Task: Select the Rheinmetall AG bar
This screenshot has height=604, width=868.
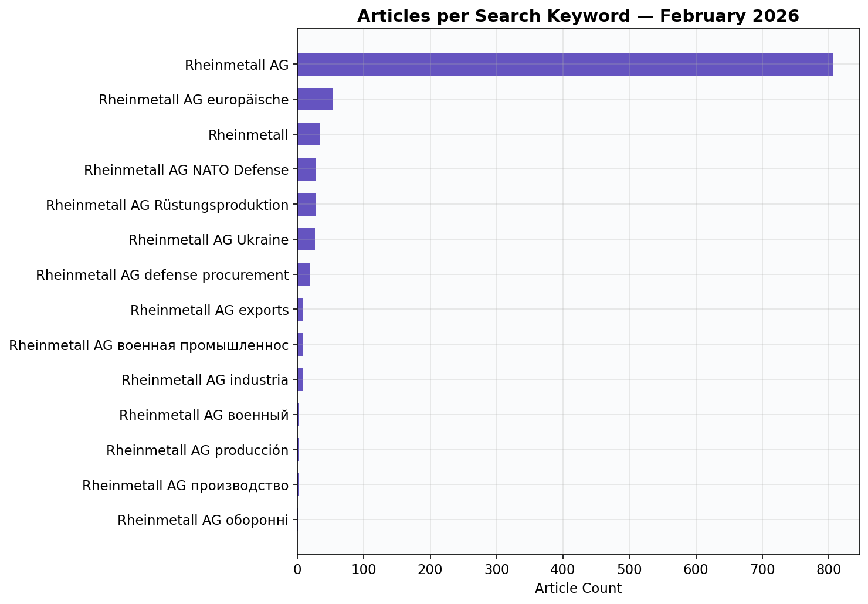Action: click(563, 65)
